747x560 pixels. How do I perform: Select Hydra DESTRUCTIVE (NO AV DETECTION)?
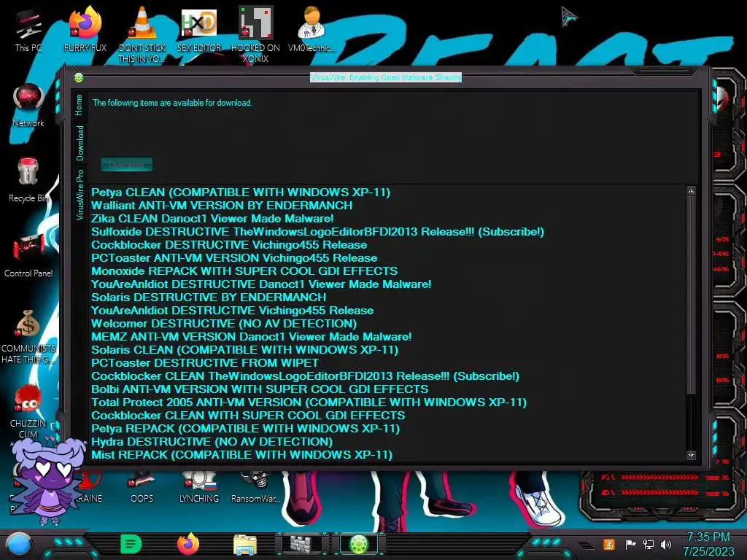pyautogui.click(x=212, y=441)
